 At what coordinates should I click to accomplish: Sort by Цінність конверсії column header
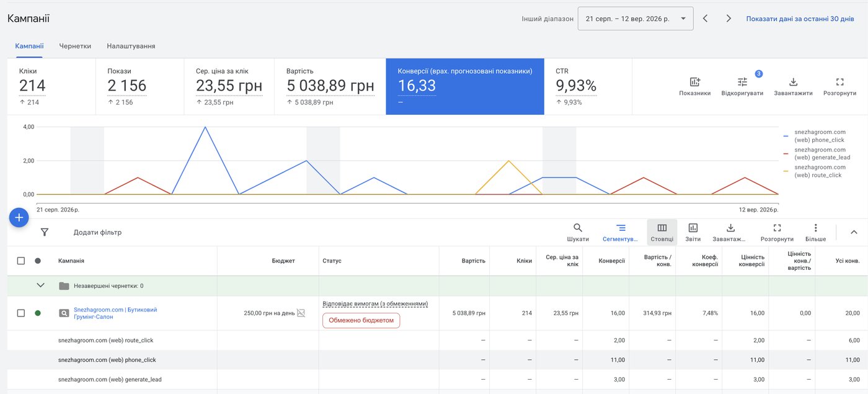[x=753, y=261]
